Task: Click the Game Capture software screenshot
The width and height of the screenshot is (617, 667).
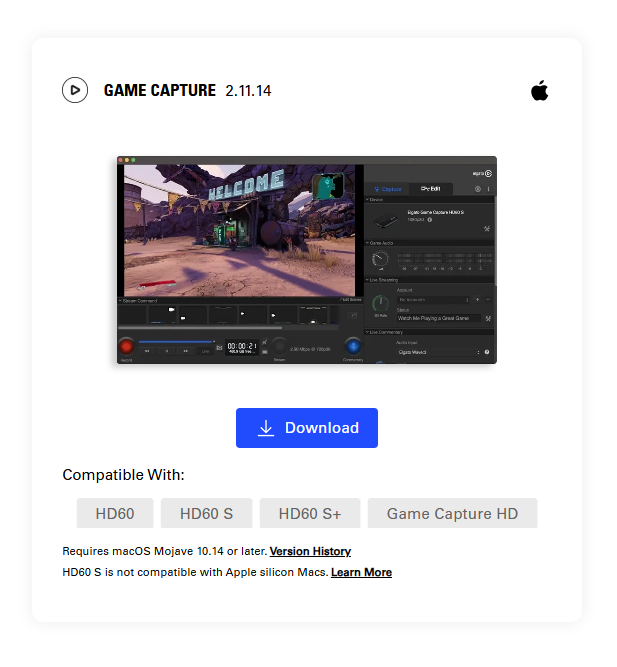Action: pyautogui.click(x=307, y=260)
